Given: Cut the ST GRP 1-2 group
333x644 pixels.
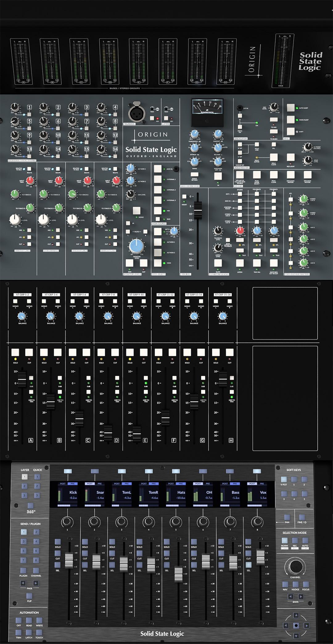Looking at the screenshot, I should click(x=29, y=353).
